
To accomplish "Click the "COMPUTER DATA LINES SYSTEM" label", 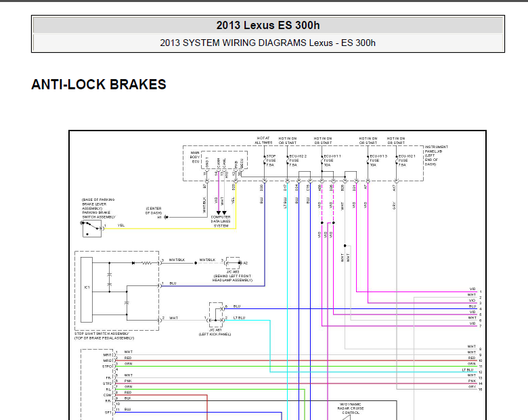I will point(221,221).
